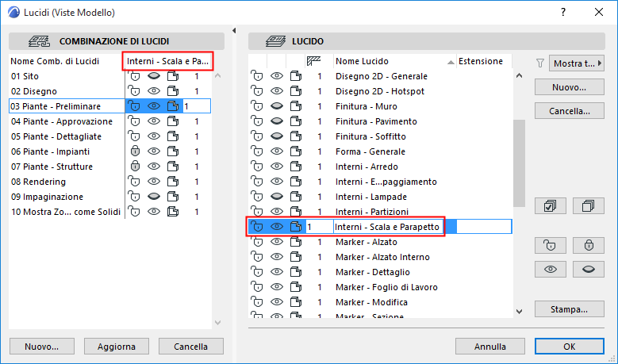Screen dimensions: 618x364
Task: Sort by the Estensione column header
Action: point(481,61)
